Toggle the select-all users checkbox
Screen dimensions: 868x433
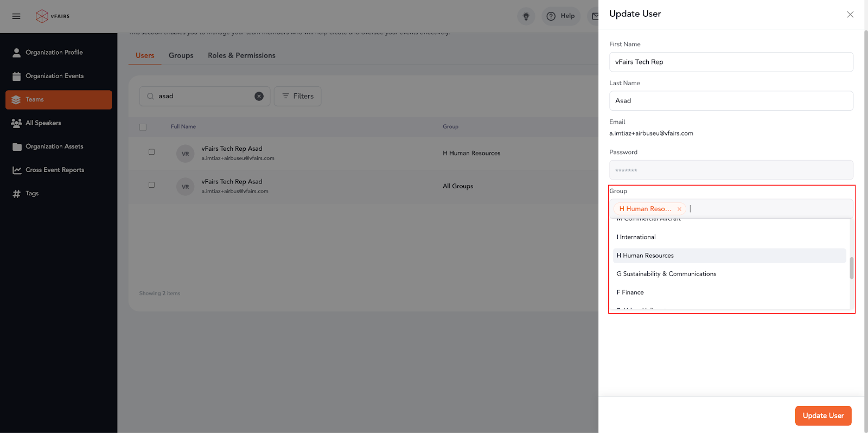[143, 127]
